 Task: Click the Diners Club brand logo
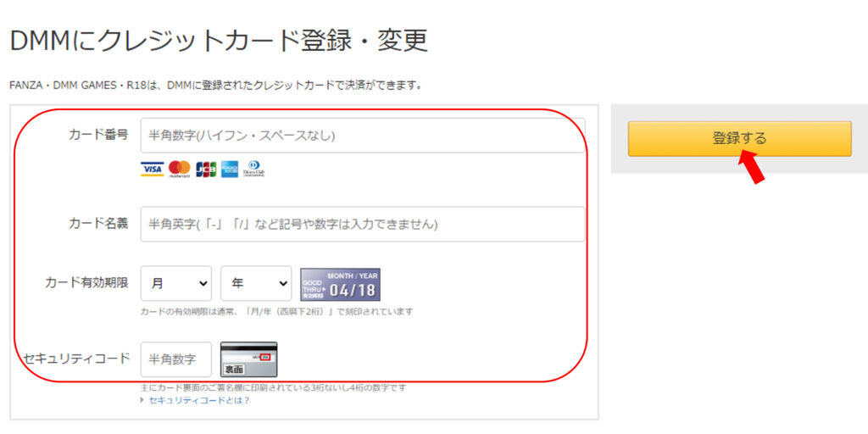(x=254, y=170)
